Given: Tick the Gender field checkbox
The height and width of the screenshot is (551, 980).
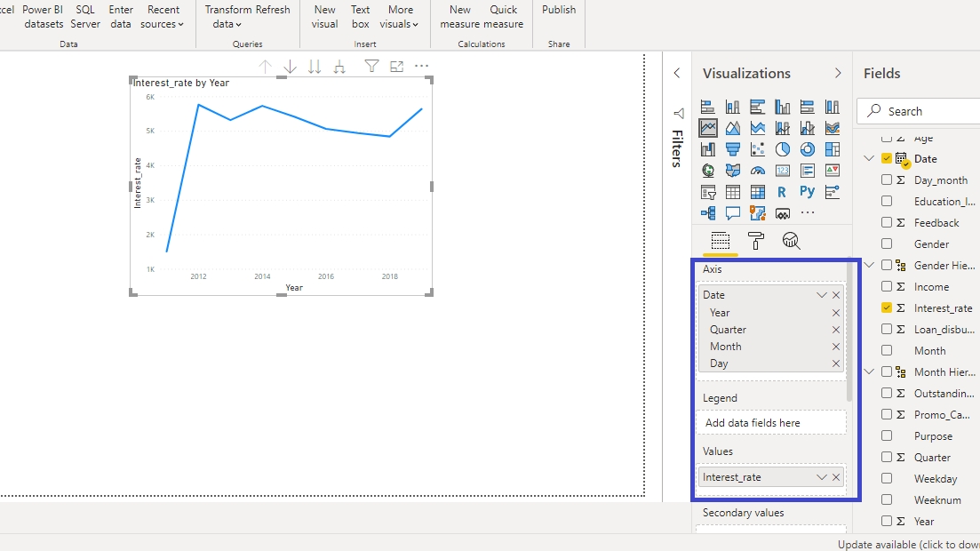Looking at the screenshot, I should pyautogui.click(x=887, y=244).
